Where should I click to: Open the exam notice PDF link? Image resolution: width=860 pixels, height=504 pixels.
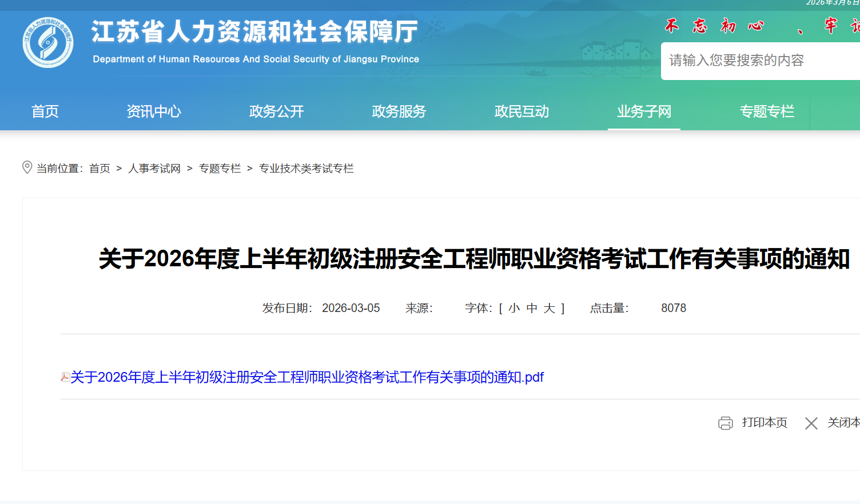[x=307, y=377]
